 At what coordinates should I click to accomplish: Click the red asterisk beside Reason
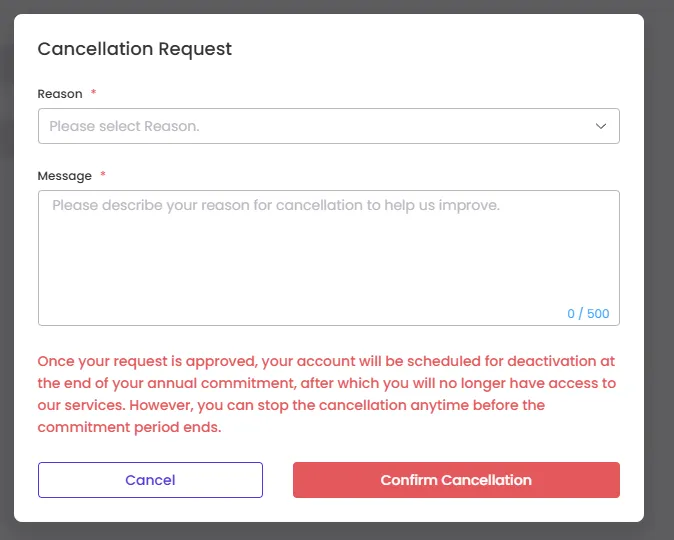pos(93,92)
